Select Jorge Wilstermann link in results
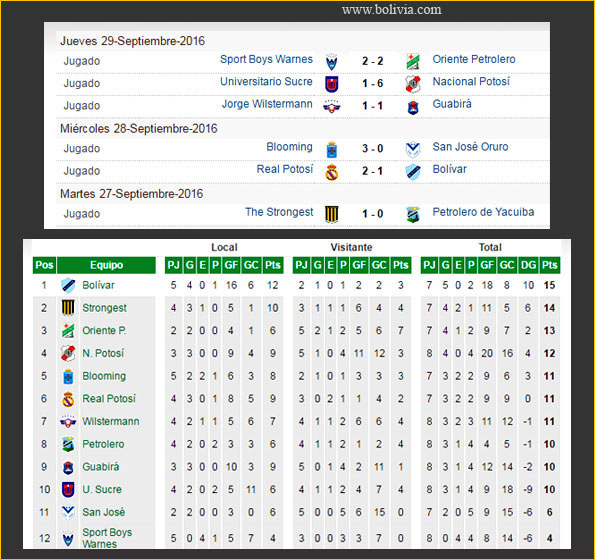The width and height of the screenshot is (595, 560). (267, 104)
